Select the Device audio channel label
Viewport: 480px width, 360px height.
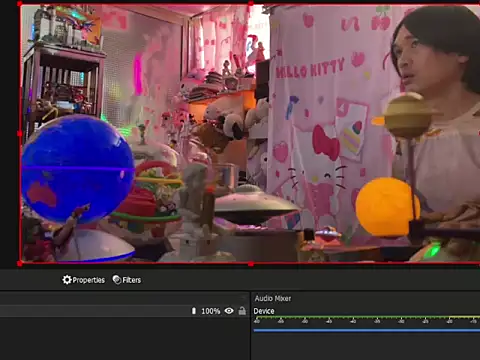tap(264, 311)
